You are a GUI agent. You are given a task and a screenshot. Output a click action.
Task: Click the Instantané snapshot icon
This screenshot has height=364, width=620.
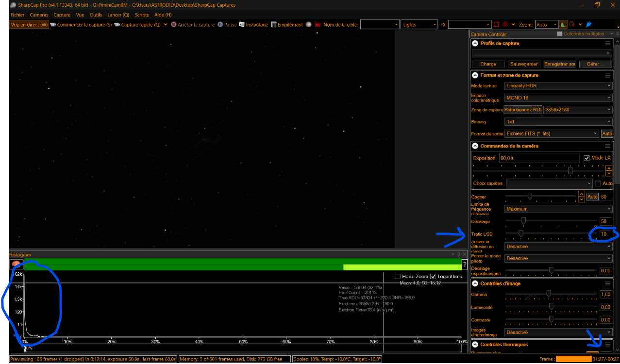pos(242,25)
